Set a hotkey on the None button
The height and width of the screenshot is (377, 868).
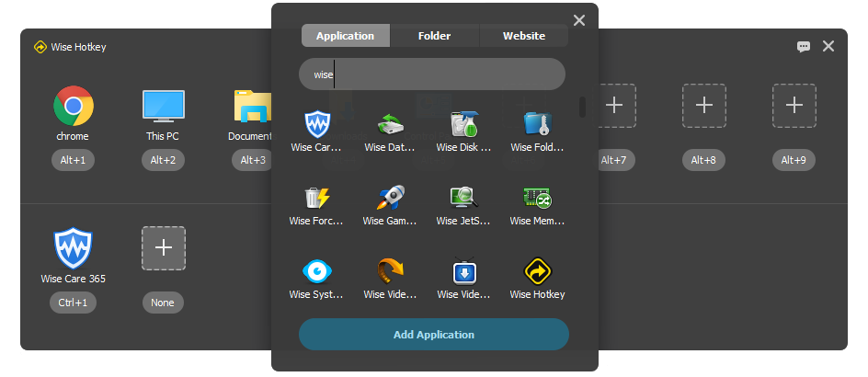163,303
